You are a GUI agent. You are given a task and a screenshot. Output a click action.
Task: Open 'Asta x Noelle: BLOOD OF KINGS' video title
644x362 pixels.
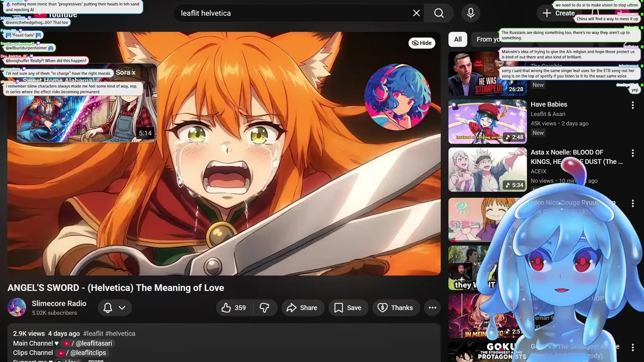(x=577, y=157)
